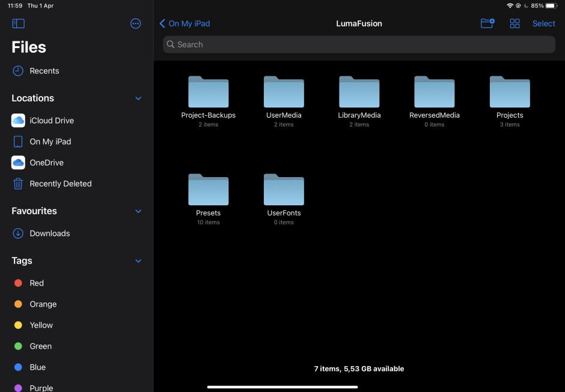Screen dimensions: 565x392
Task: Collapse the Tags section
Action: [x=138, y=261]
